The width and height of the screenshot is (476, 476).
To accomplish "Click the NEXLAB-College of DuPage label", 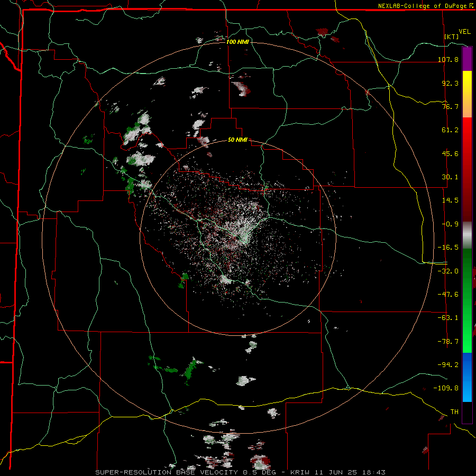I will pos(425,6).
